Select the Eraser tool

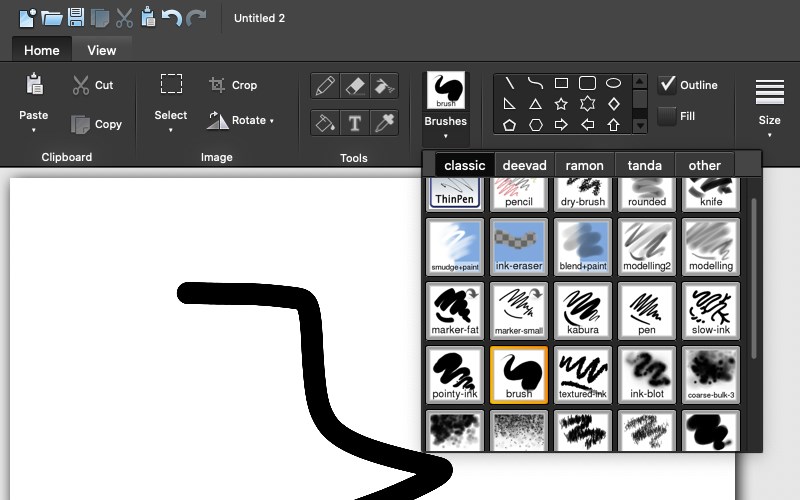[355, 86]
